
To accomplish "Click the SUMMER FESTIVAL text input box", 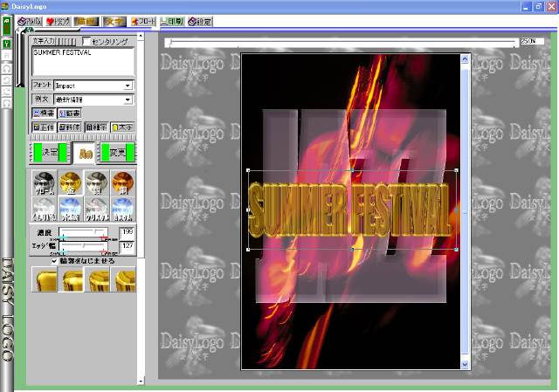I will (83, 61).
